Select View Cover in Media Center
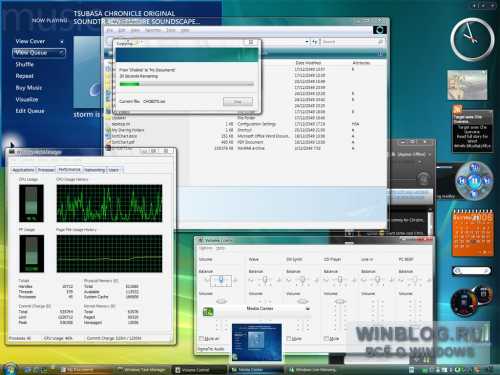Image resolution: width=500 pixels, height=375 pixels. coord(30,41)
